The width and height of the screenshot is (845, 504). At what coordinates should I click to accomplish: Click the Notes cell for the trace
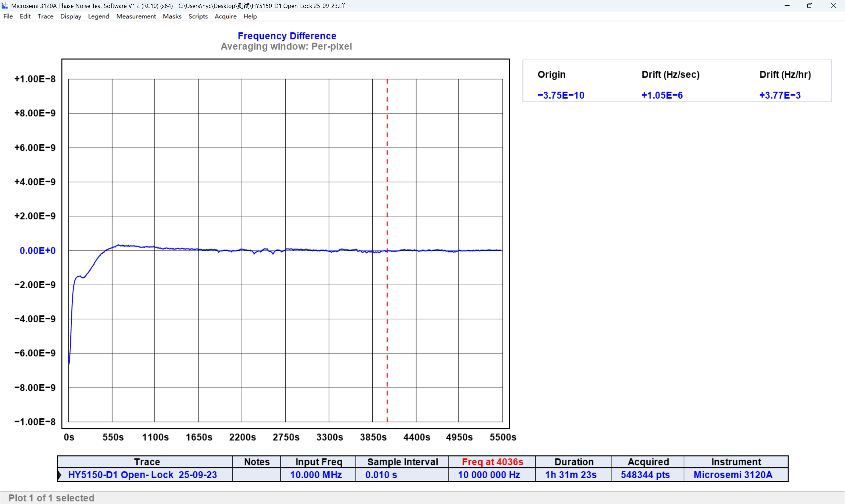[256, 475]
